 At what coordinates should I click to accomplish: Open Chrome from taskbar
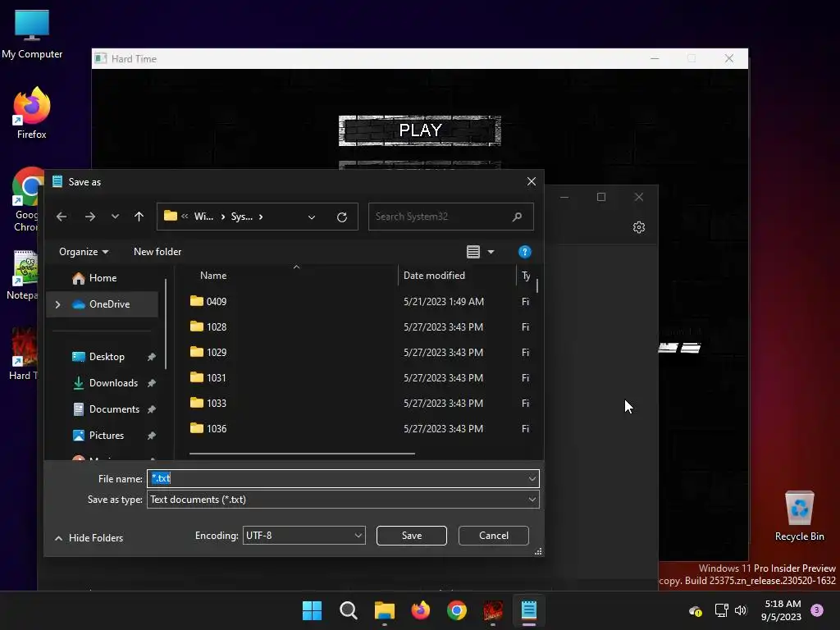pyautogui.click(x=457, y=610)
